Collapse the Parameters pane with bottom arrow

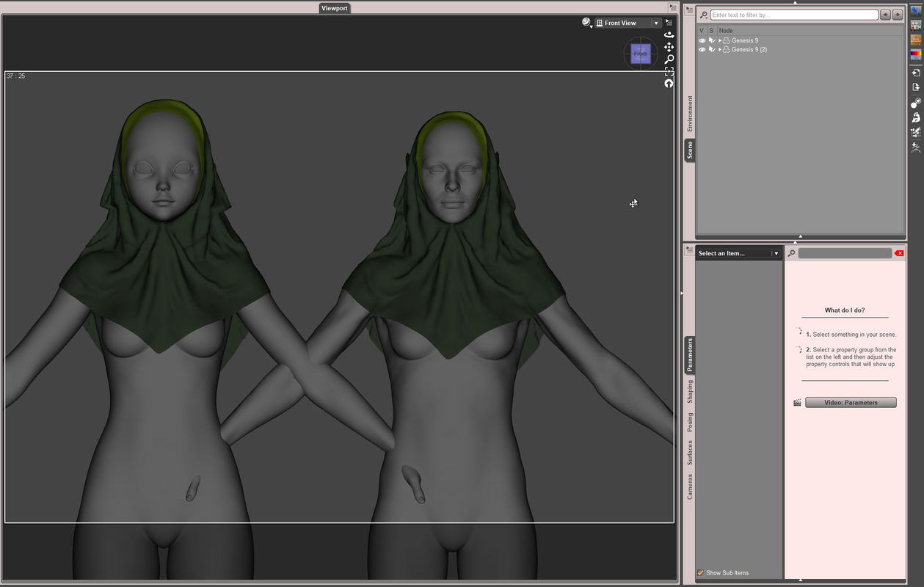point(800,580)
